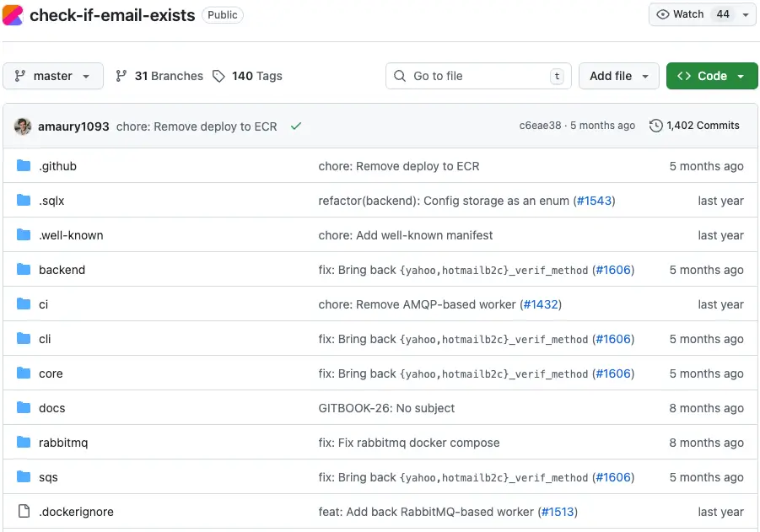Click the .github folder icon

click(24, 166)
